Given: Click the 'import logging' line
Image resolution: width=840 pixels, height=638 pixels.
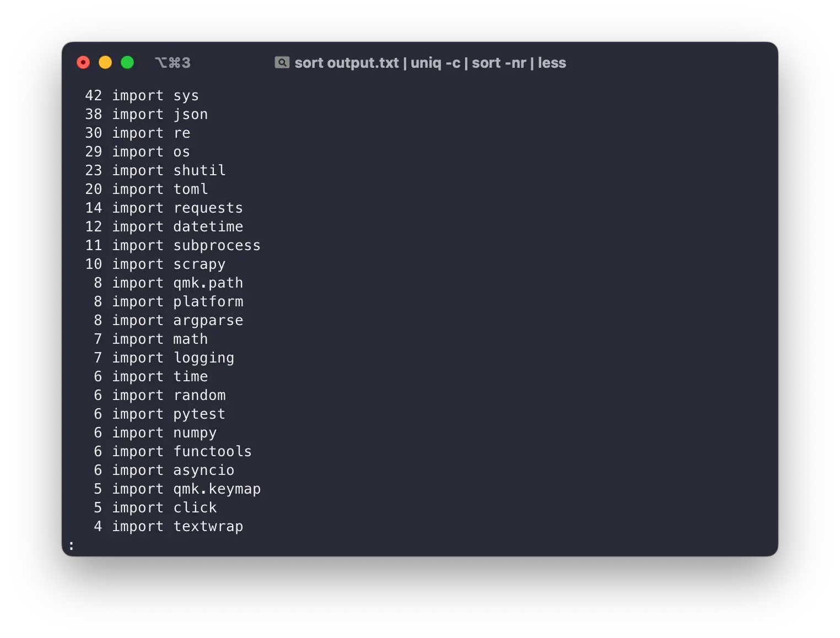Looking at the screenshot, I should click(x=173, y=358).
